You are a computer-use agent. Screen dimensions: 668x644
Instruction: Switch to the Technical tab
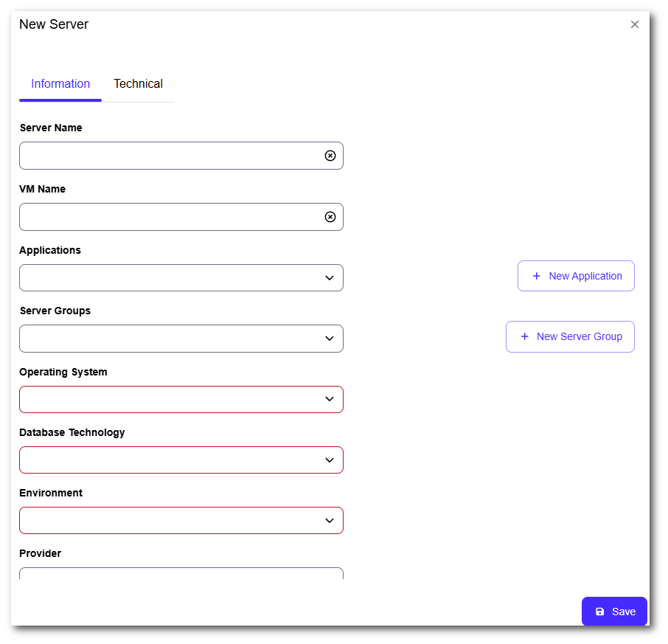[x=138, y=84]
